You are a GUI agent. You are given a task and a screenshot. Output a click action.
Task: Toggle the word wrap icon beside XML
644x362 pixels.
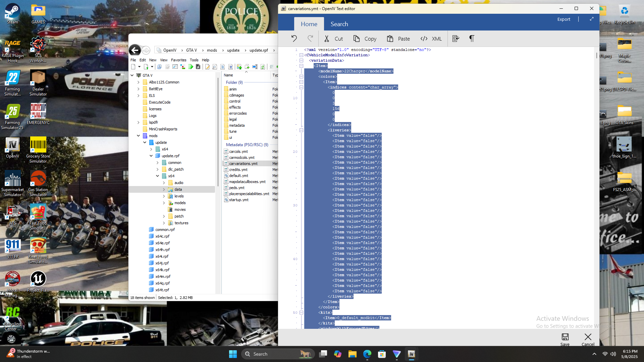point(455,39)
